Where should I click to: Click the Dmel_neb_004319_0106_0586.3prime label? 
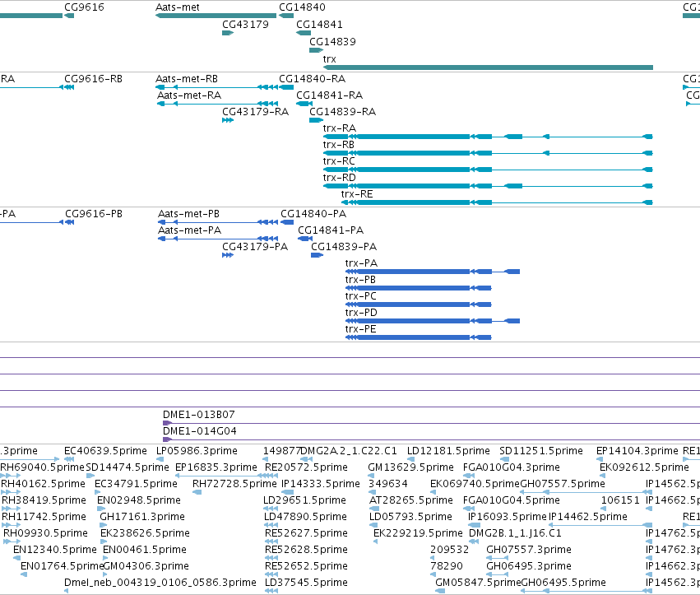coord(160,583)
